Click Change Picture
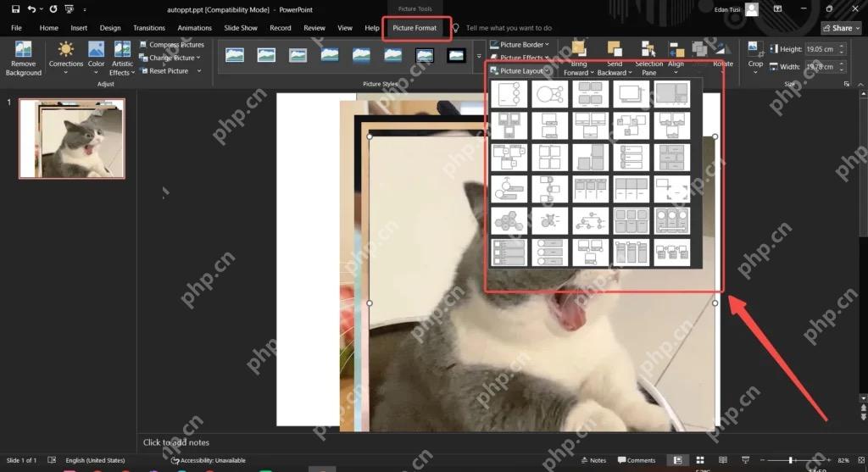 pyautogui.click(x=170, y=58)
